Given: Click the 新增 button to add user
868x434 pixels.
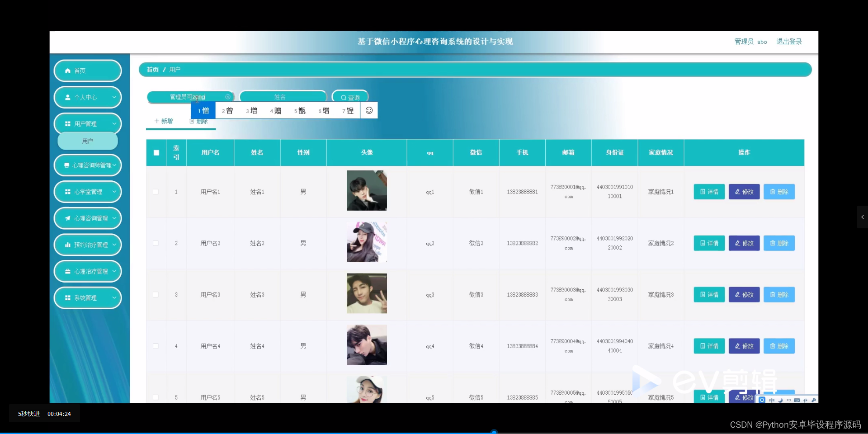Looking at the screenshot, I should (x=163, y=121).
